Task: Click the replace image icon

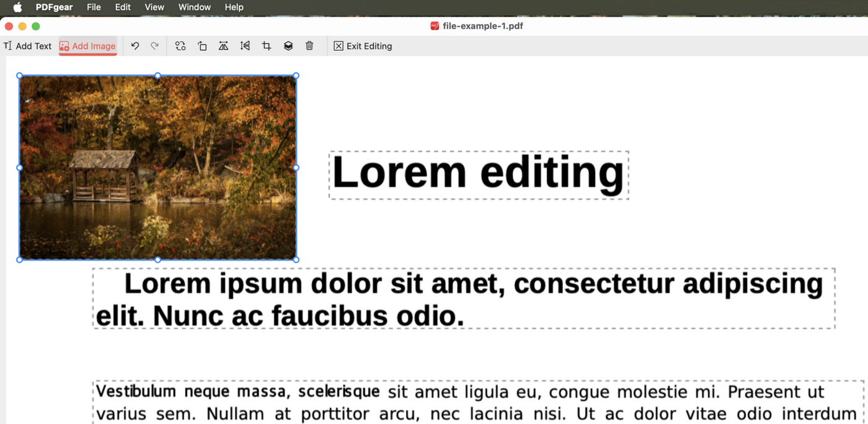Action: coord(180,46)
